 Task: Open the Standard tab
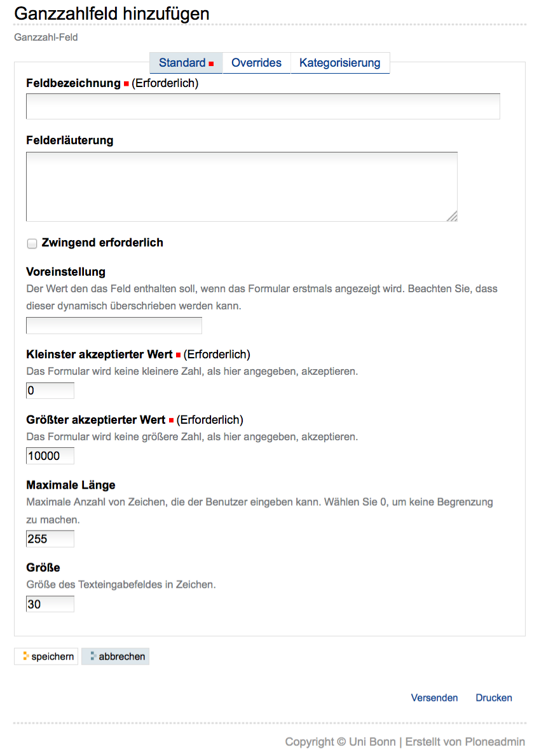(186, 63)
